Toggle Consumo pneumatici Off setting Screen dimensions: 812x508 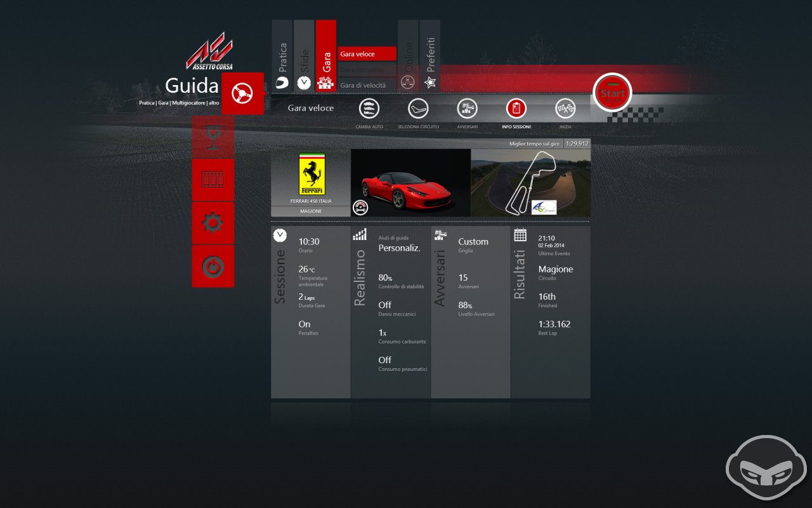(x=385, y=360)
